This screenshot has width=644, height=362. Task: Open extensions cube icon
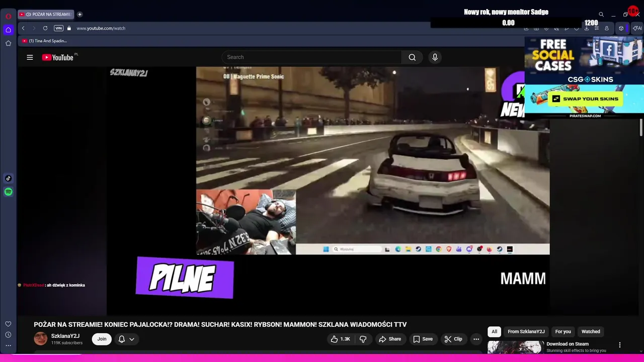coord(621,28)
